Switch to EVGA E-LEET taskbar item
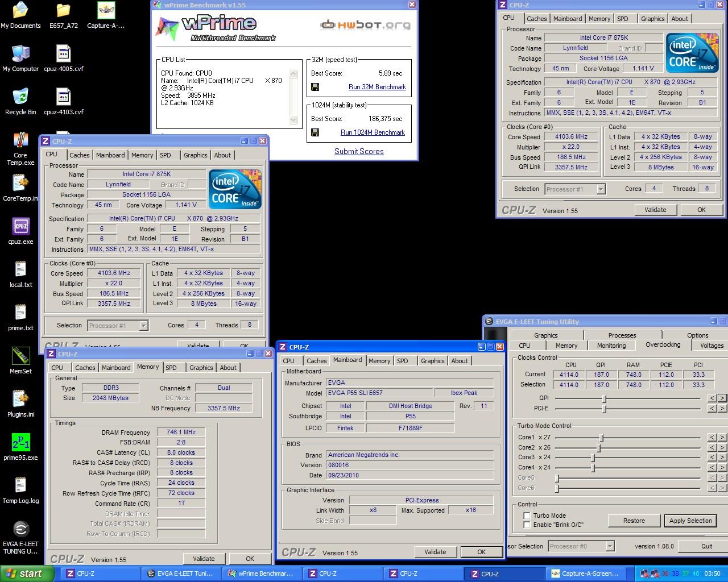Viewport: 728px width, 582px height. pyautogui.click(x=180, y=573)
